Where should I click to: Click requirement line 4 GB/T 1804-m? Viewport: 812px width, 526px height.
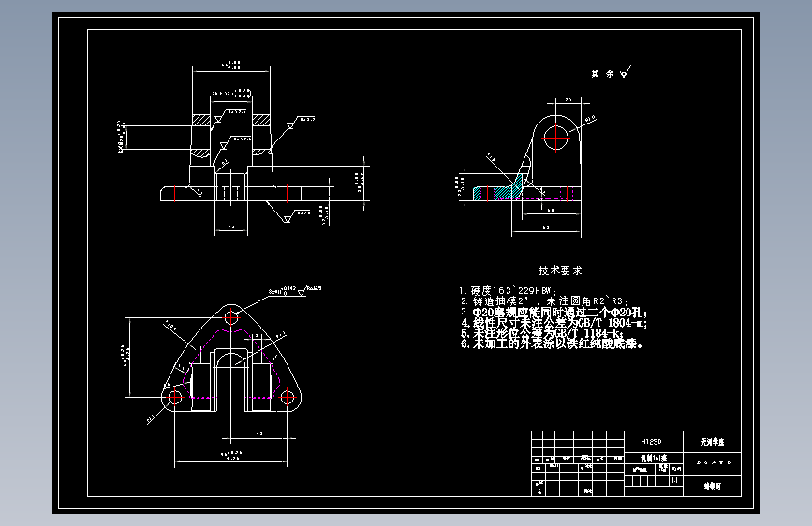(554, 323)
